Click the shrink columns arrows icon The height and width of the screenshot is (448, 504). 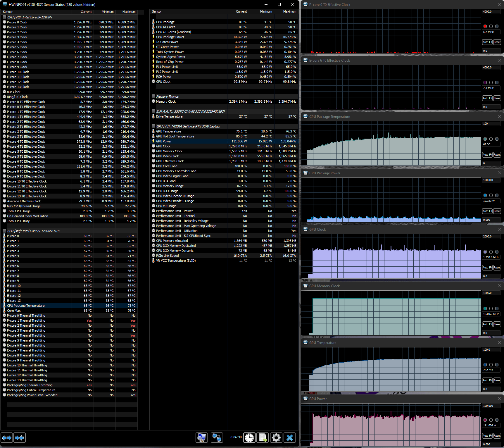point(19,438)
